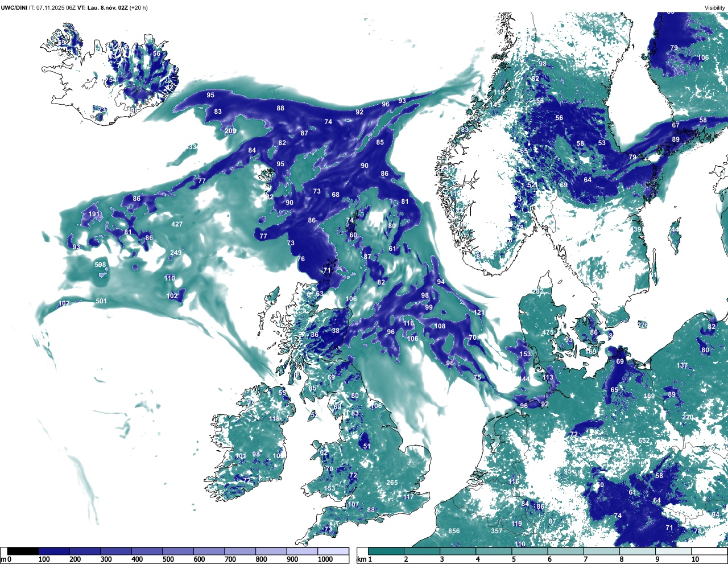
Task: Click the '220' visibility value on map
Action: pos(688,417)
